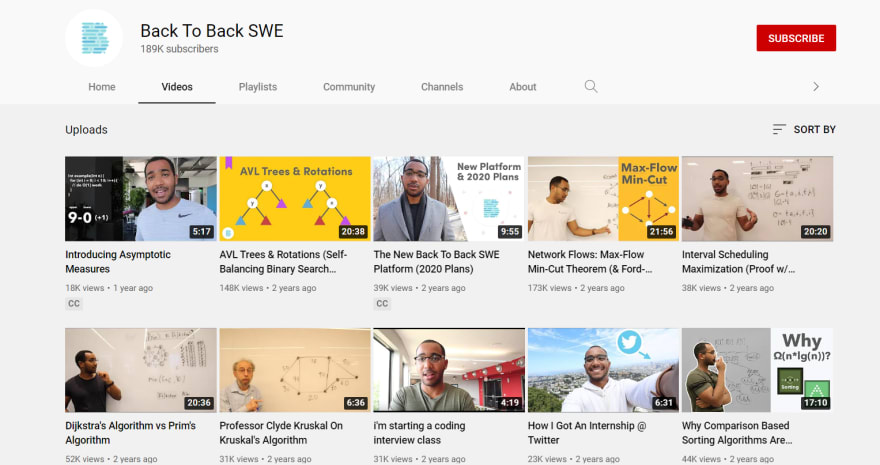Click the title The New Back To Back SWE Platform

(x=437, y=261)
